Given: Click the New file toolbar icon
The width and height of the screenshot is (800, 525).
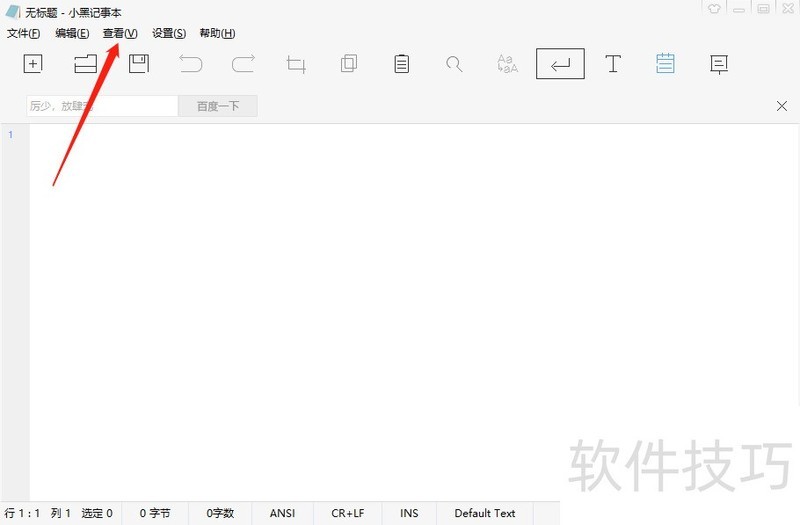Looking at the screenshot, I should tap(33, 64).
